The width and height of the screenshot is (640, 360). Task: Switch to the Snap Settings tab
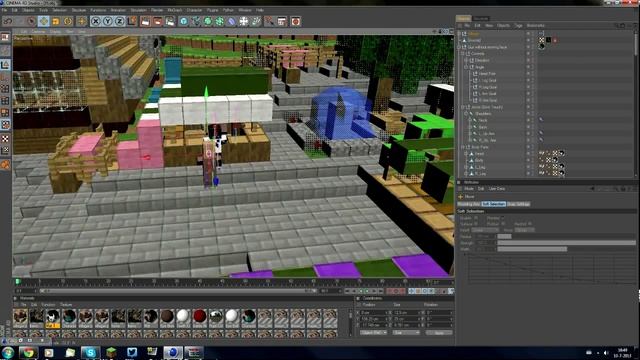pos(518,204)
